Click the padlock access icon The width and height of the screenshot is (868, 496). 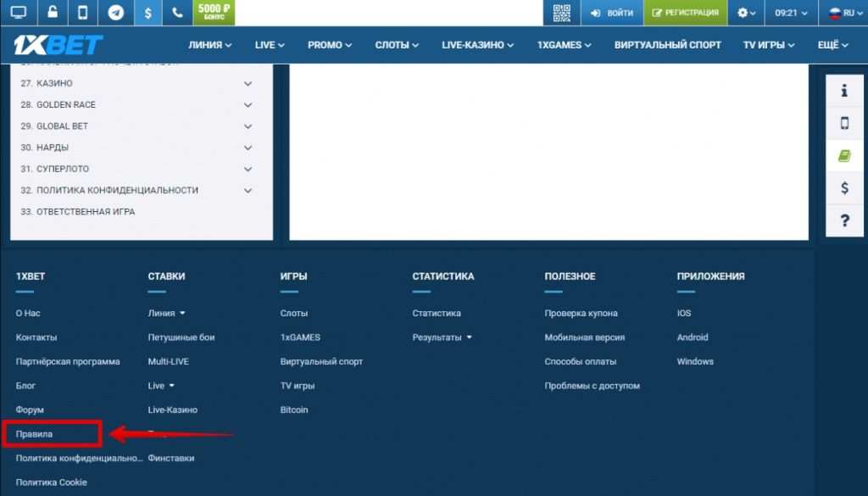point(53,12)
